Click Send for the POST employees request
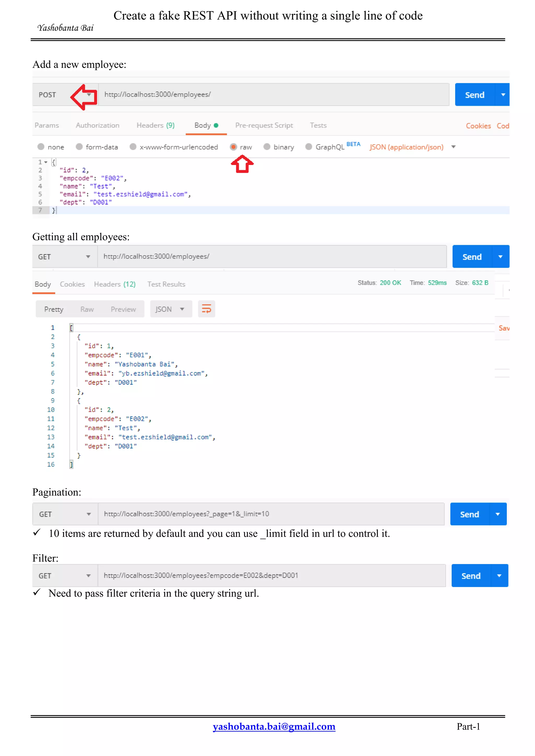The width and height of the screenshot is (535, 756). 474,95
